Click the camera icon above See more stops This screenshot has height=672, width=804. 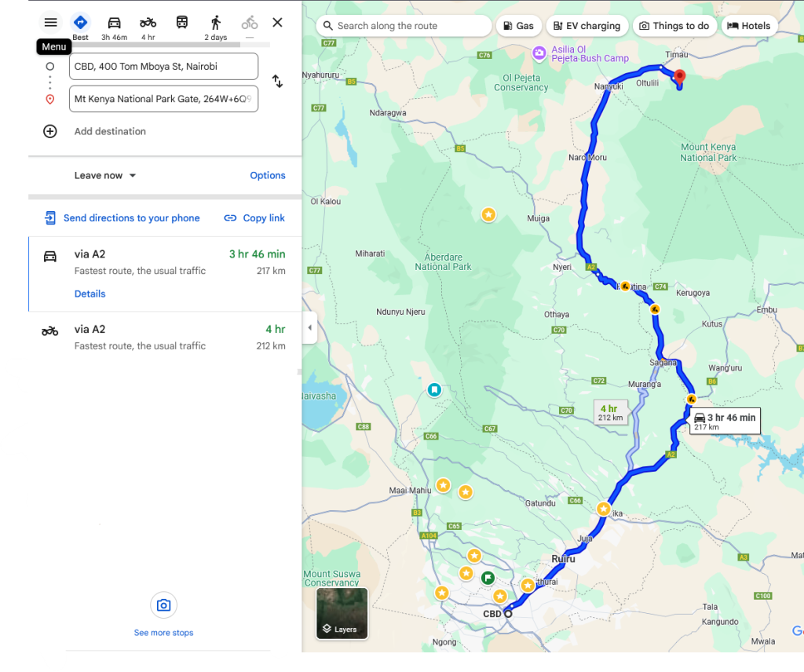pyautogui.click(x=163, y=605)
